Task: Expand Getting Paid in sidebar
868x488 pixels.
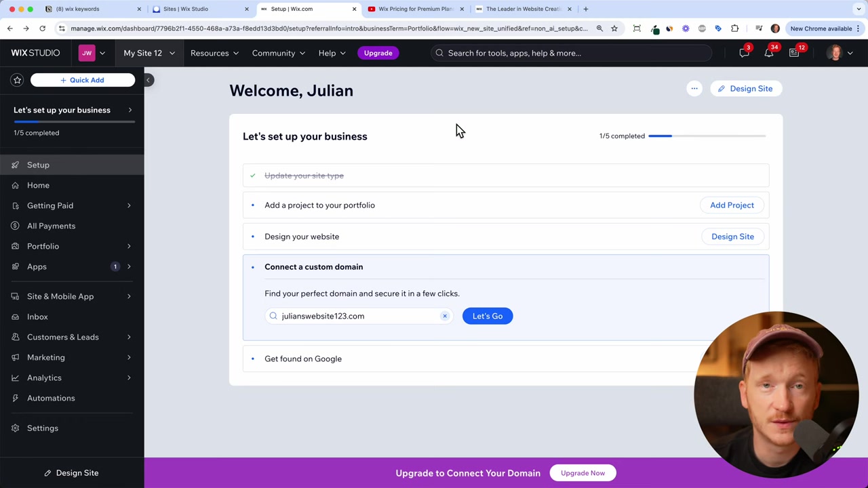Action: click(x=129, y=205)
